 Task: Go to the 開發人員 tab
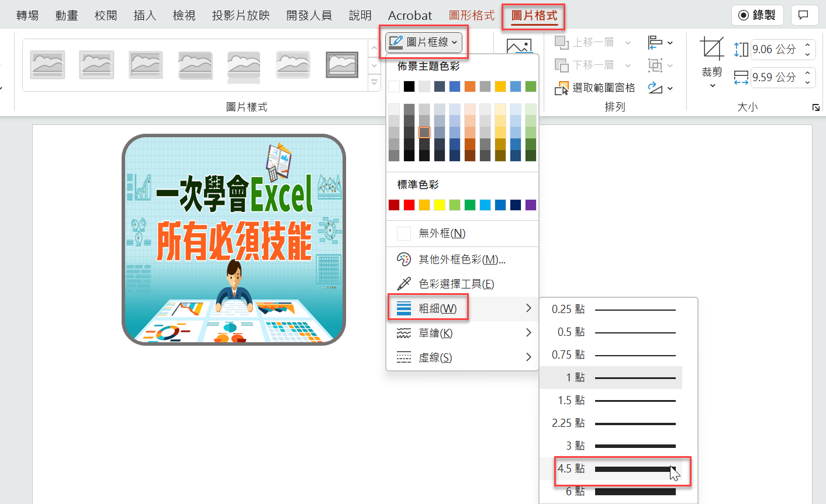tap(309, 15)
